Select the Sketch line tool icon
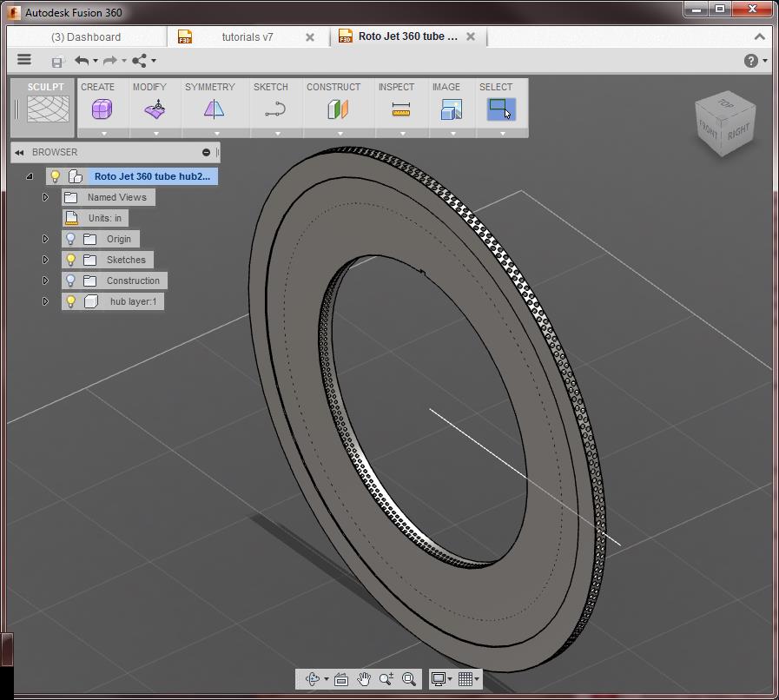Screen dimensions: 779x700 click(274, 109)
